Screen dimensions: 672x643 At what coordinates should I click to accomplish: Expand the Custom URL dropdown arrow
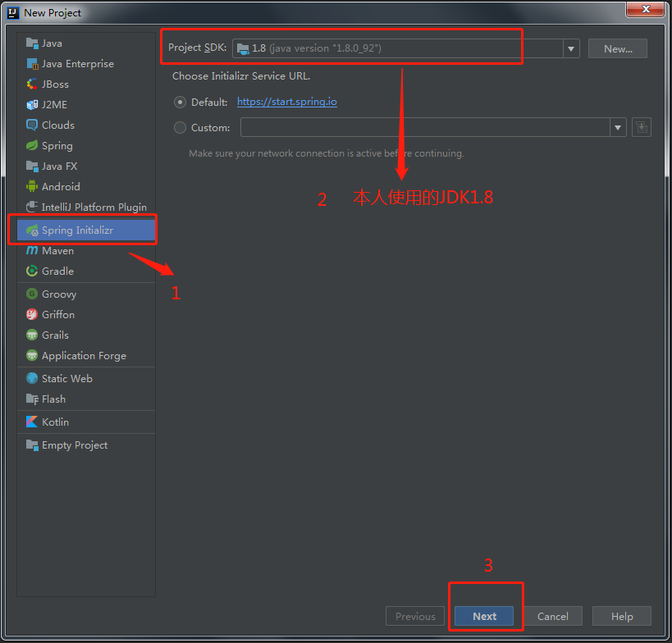coord(618,128)
